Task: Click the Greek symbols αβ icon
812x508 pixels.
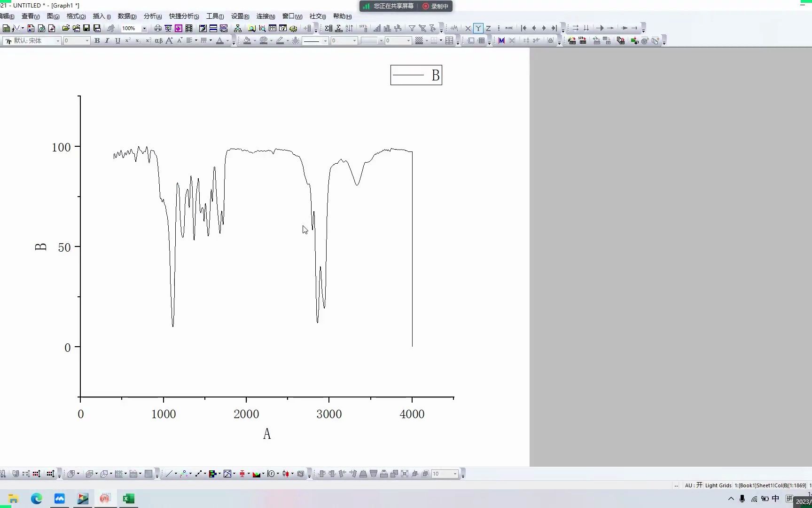Action: coord(158,41)
